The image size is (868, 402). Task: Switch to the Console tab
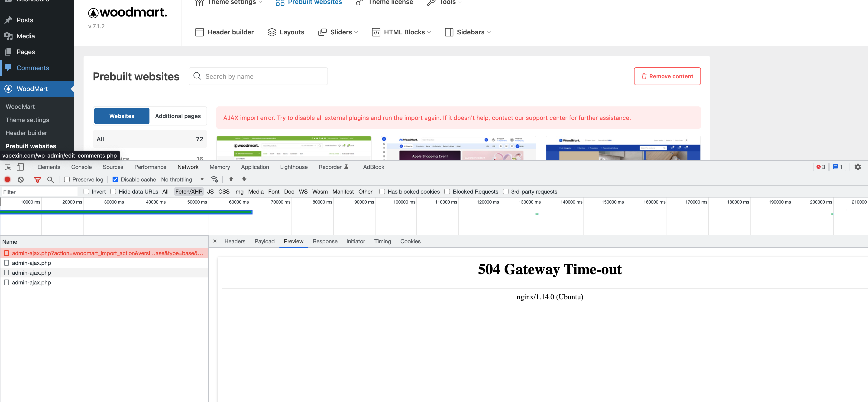tap(81, 167)
